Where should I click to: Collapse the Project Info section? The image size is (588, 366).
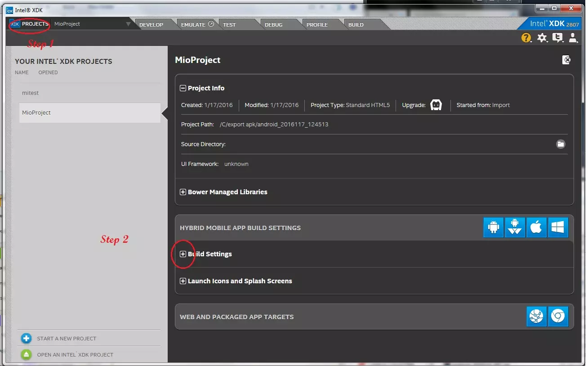pos(183,88)
